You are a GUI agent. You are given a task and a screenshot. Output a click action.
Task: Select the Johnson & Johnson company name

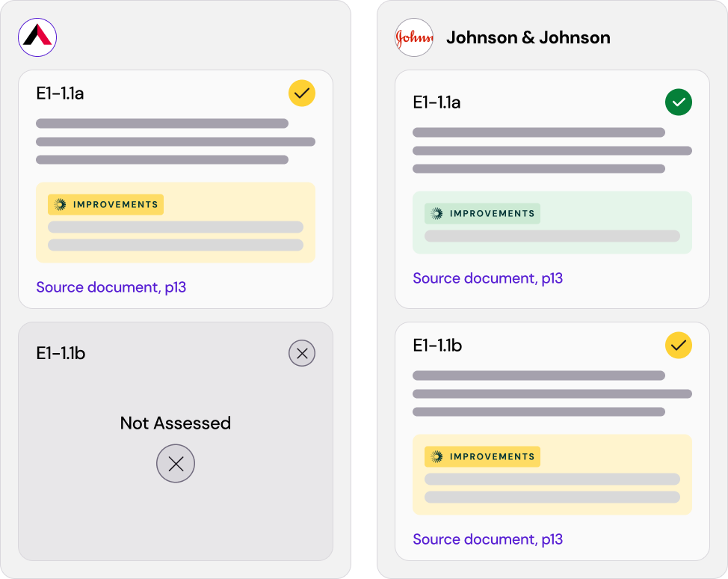point(528,37)
